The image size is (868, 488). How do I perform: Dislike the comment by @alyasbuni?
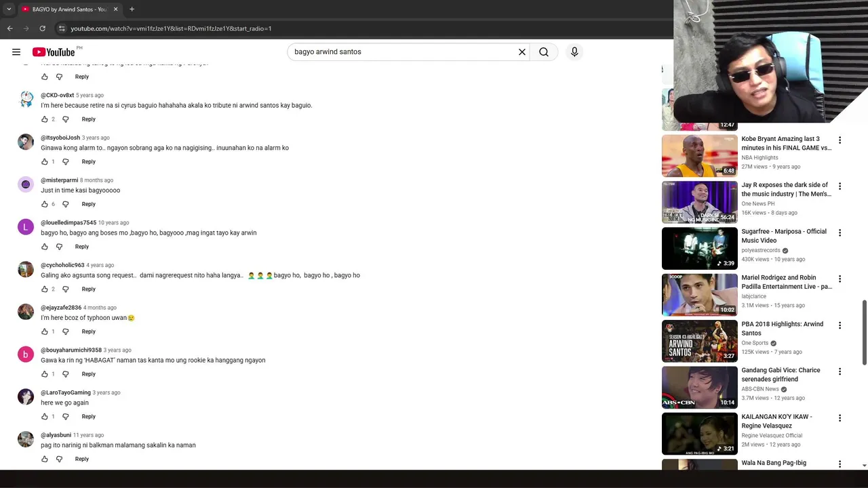[59, 459]
